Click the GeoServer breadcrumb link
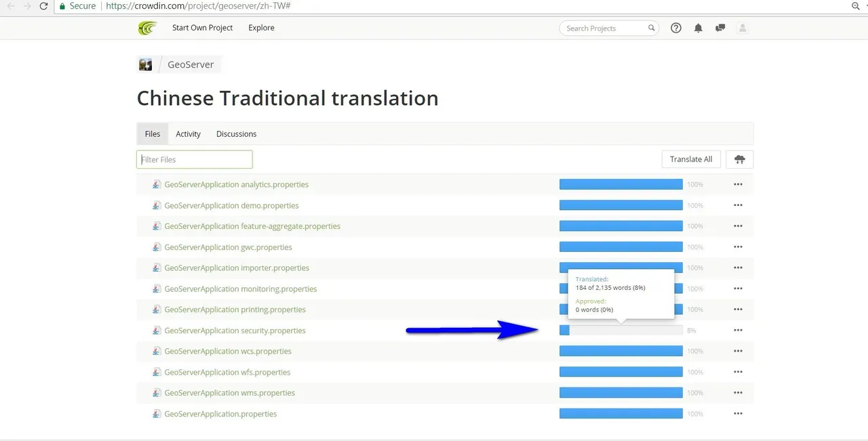Viewport: 868px width, 441px height. 191,64
